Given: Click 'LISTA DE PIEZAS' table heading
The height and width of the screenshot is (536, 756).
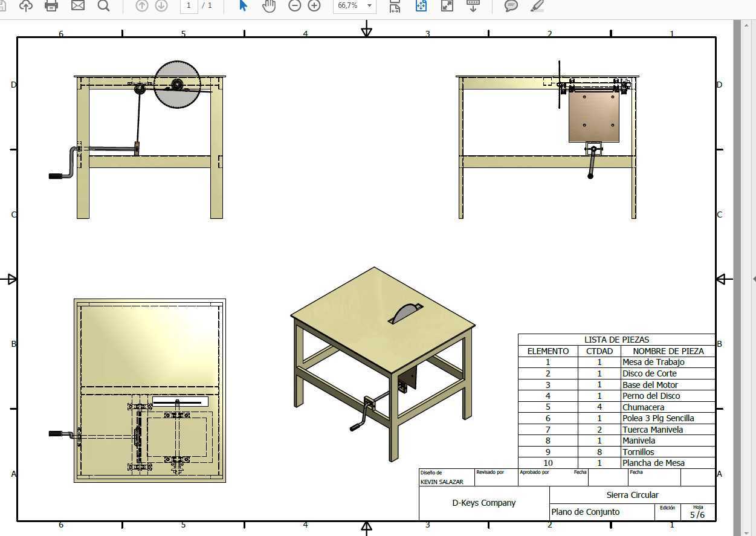Looking at the screenshot, I should pyautogui.click(x=616, y=340).
